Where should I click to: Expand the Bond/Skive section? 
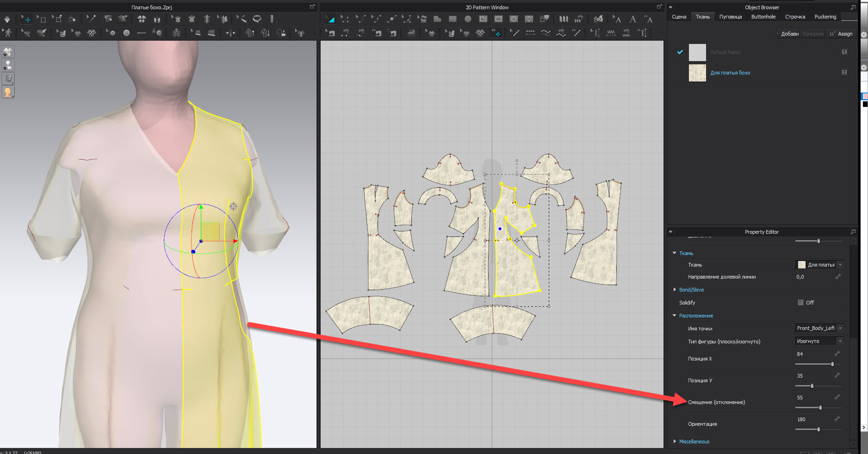pyautogui.click(x=675, y=290)
